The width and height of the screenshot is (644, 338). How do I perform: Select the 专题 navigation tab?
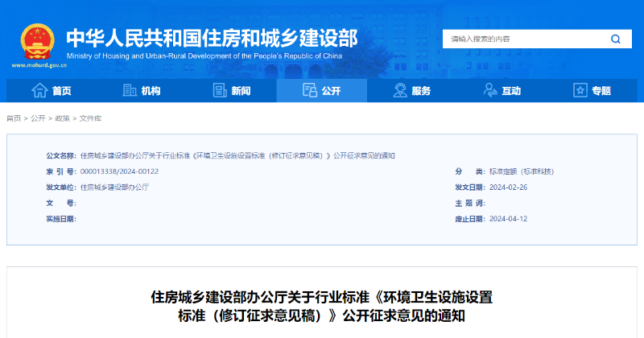(x=601, y=91)
